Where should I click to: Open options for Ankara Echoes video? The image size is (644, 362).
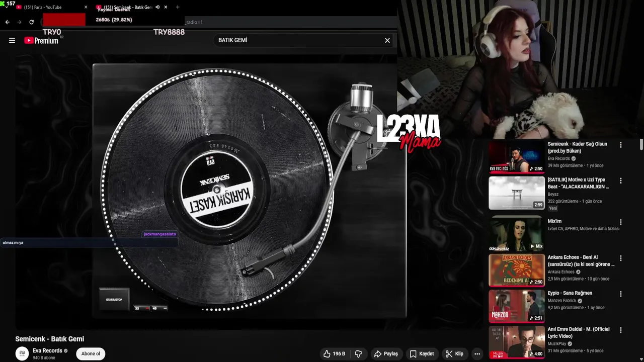pos(621,258)
